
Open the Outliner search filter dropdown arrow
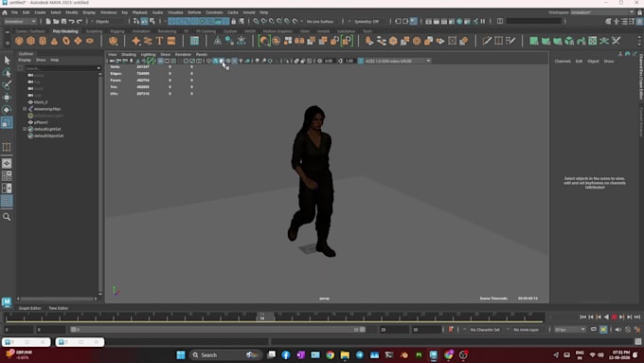point(98,68)
